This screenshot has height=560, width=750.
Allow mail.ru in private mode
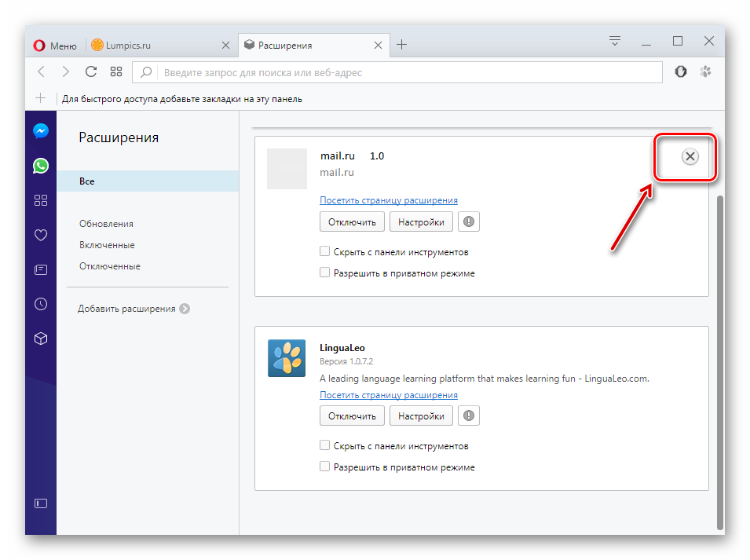(x=325, y=273)
